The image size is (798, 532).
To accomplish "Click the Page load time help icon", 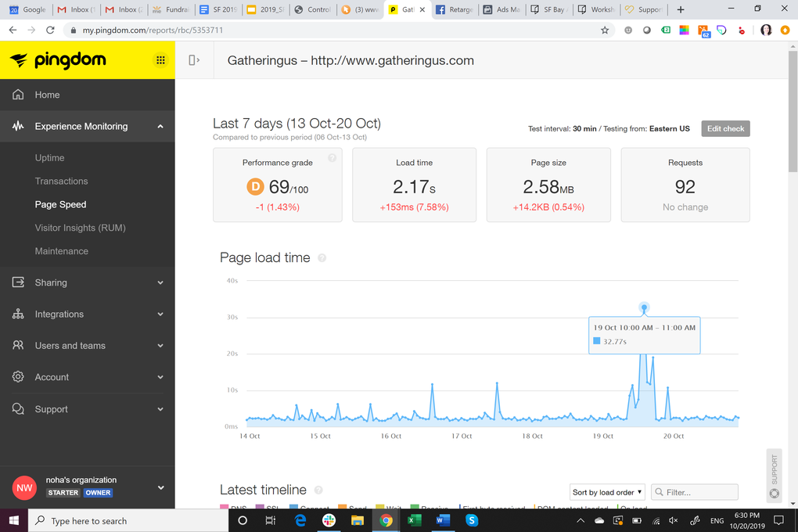I will click(x=322, y=258).
